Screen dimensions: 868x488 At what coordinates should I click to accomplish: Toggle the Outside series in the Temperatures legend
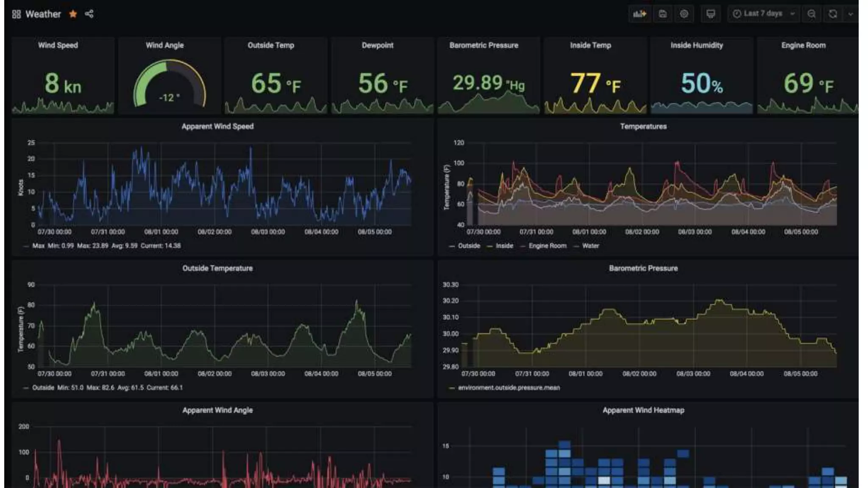point(469,246)
